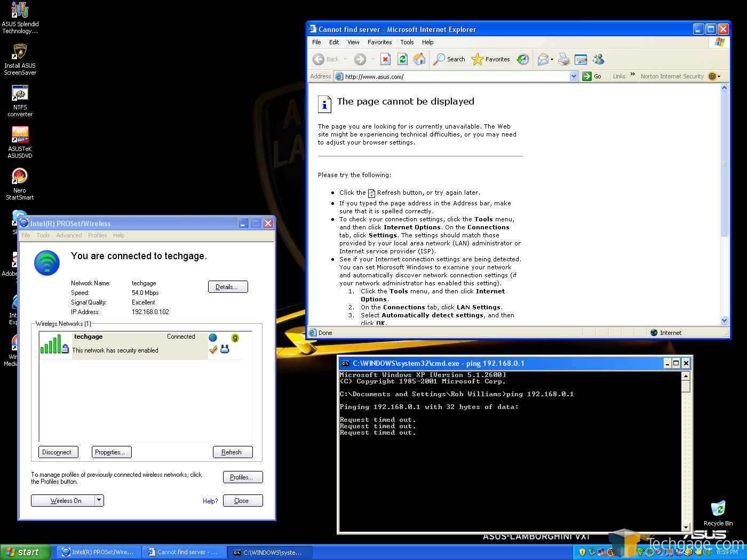Open the Favorites menu in Internet Explorer
The image size is (747, 560).
[x=379, y=42]
